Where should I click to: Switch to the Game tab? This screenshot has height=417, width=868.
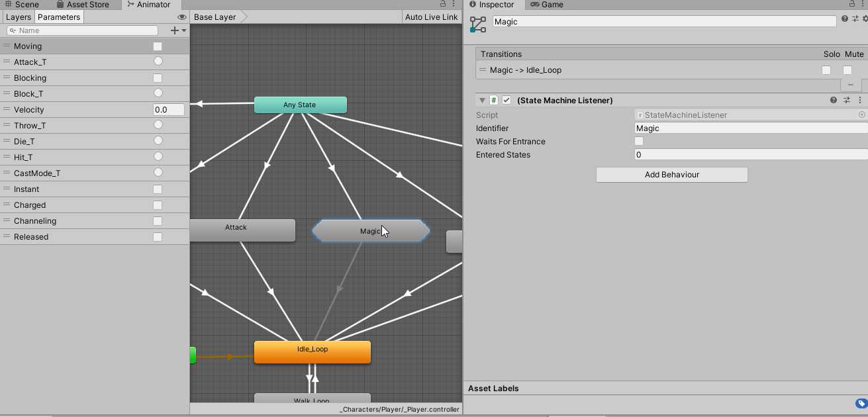(546, 5)
